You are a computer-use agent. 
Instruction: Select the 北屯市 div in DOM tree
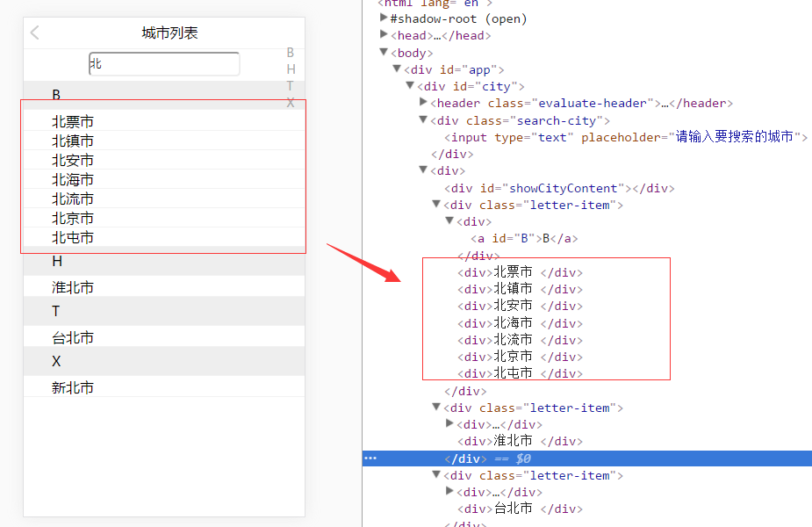520,373
